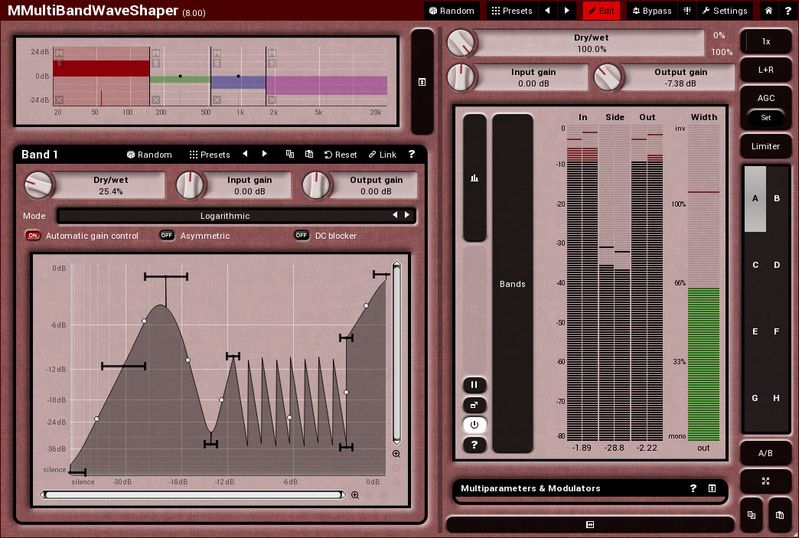Go to previous global preset
The width and height of the screenshot is (800, 538).
coord(547,11)
